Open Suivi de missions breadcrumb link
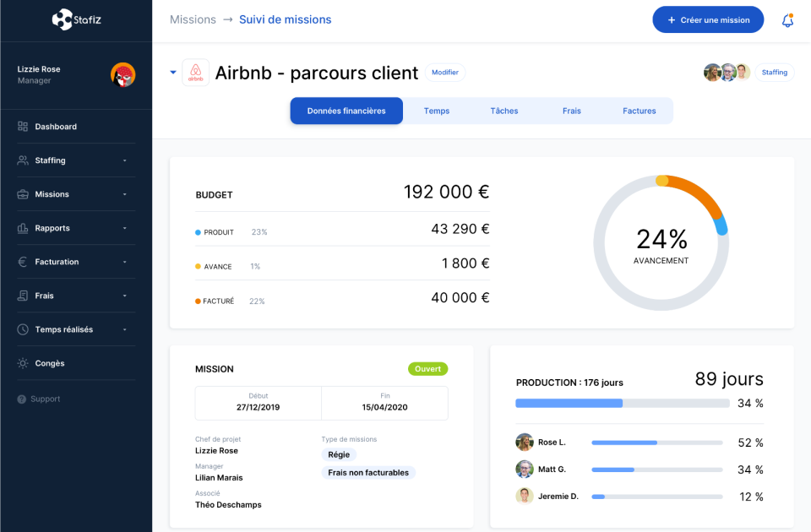The height and width of the screenshot is (532, 811). [285, 19]
